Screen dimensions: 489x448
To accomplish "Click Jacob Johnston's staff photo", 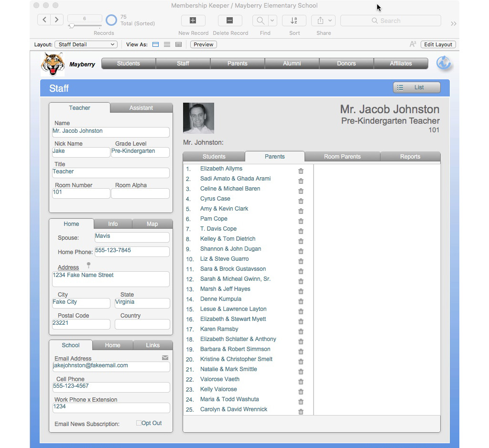I will pos(199,118).
